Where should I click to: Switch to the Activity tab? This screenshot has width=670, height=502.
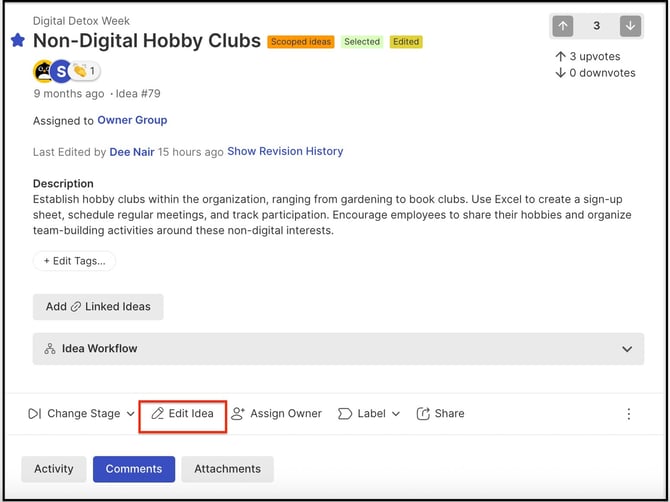[x=54, y=469]
